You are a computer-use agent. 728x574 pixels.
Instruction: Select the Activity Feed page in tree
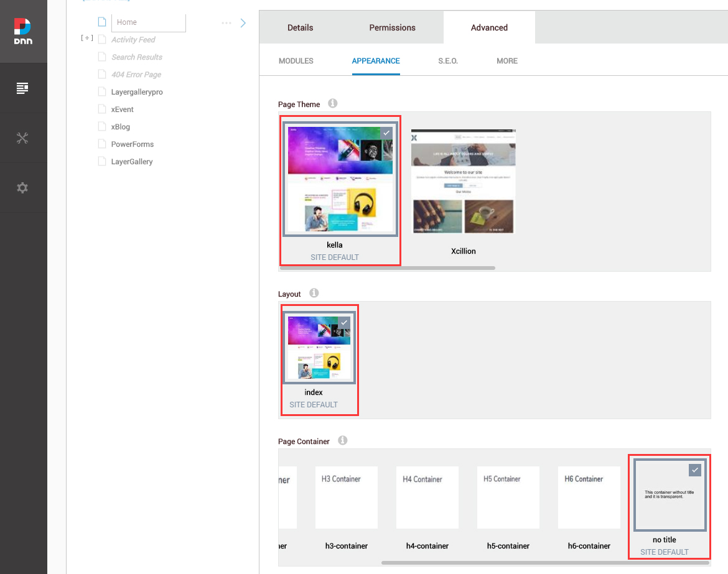click(133, 40)
